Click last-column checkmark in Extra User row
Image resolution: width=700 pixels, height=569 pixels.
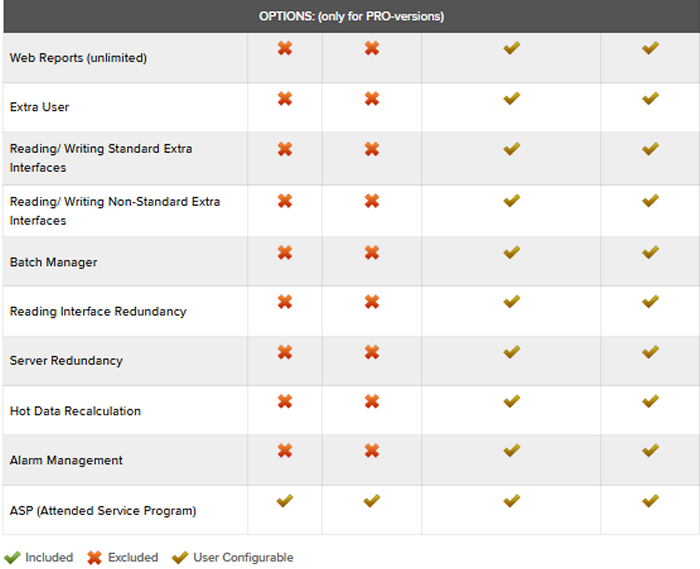coord(650,98)
